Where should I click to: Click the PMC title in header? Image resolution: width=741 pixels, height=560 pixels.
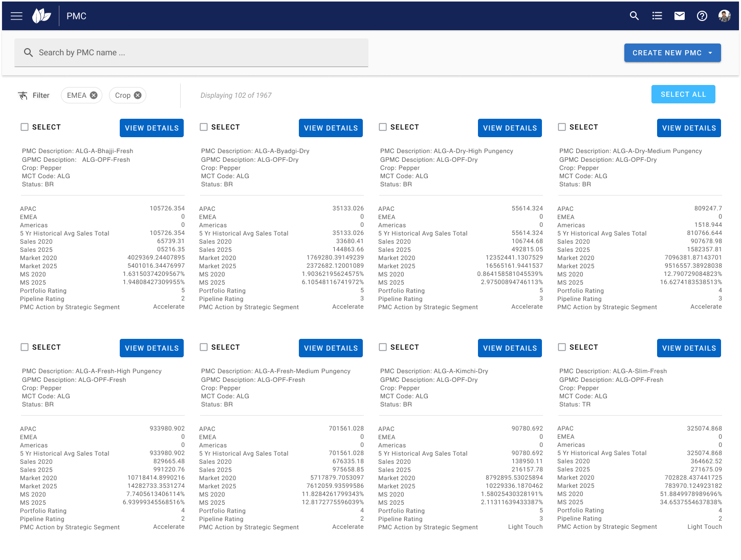click(x=76, y=16)
